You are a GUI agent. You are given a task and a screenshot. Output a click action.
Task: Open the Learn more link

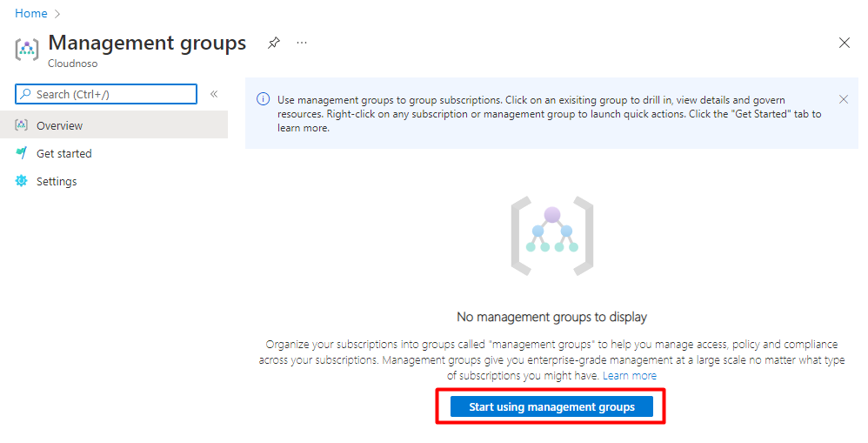[x=630, y=375]
